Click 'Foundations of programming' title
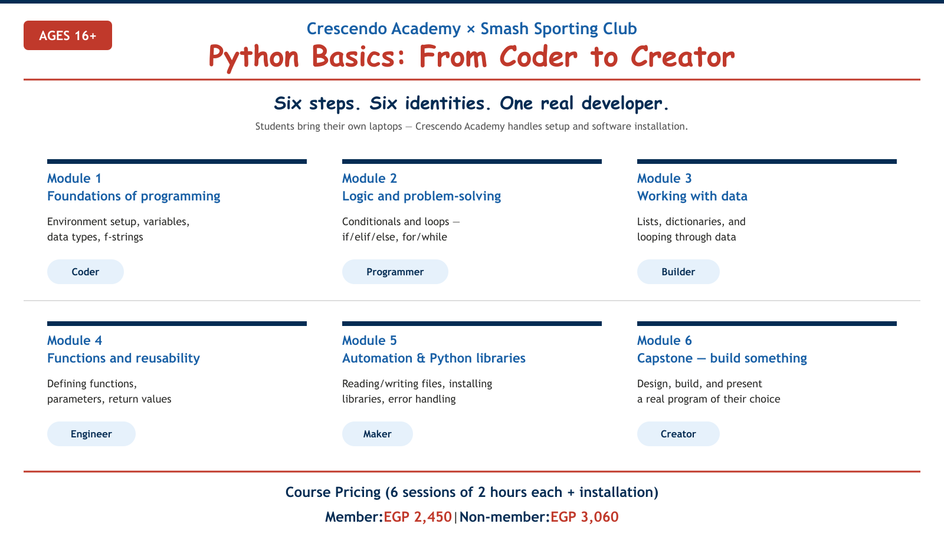 [134, 196]
